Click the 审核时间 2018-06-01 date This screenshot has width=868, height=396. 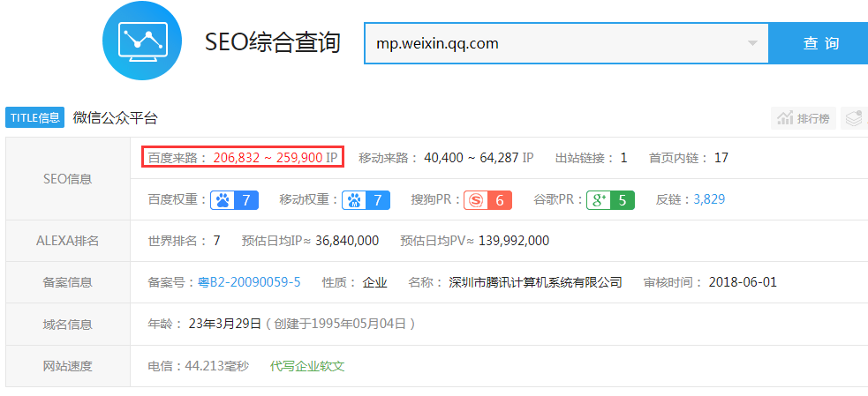coord(743,282)
